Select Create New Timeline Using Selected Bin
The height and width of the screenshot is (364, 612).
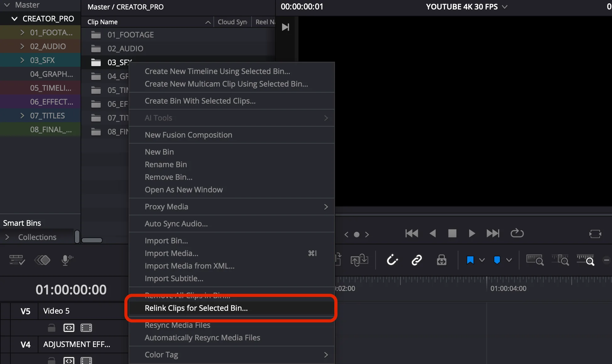click(x=231, y=71)
